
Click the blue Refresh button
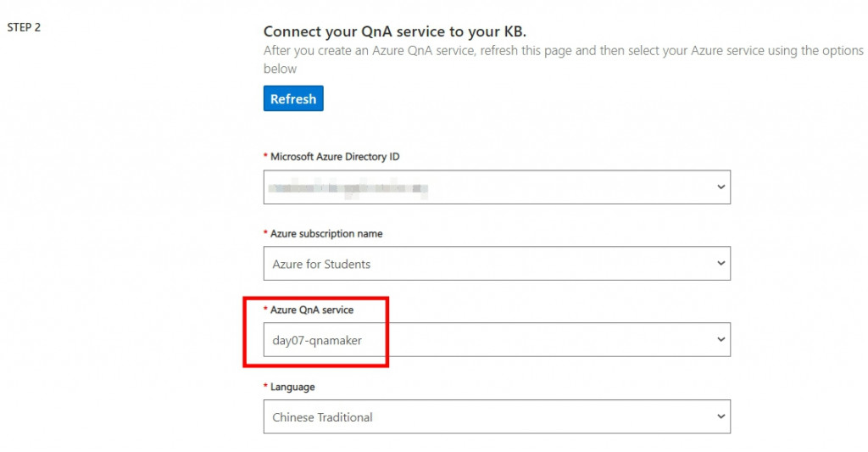coord(293,99)
